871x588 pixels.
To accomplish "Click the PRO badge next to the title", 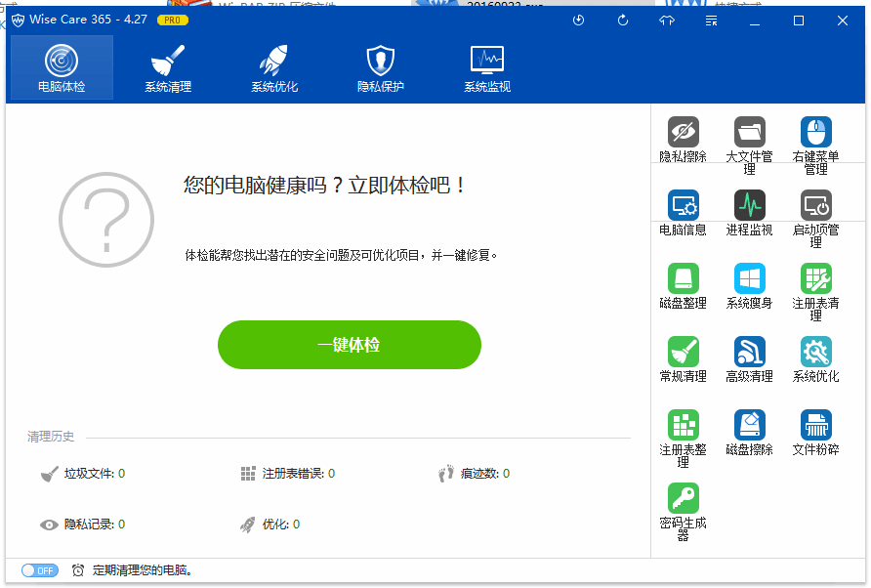I will (172, 19).
